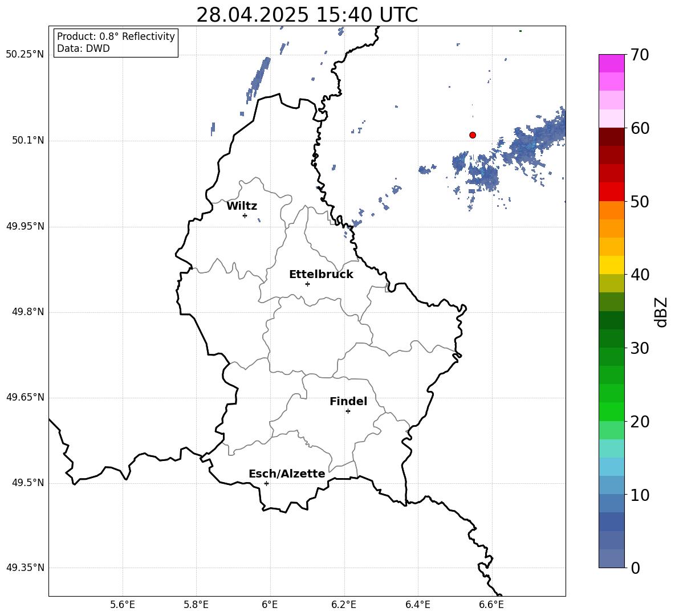This screenshot has height=616, width=675.
Task: Click the orange colorbar segment below 50
Action: (611, 210)
